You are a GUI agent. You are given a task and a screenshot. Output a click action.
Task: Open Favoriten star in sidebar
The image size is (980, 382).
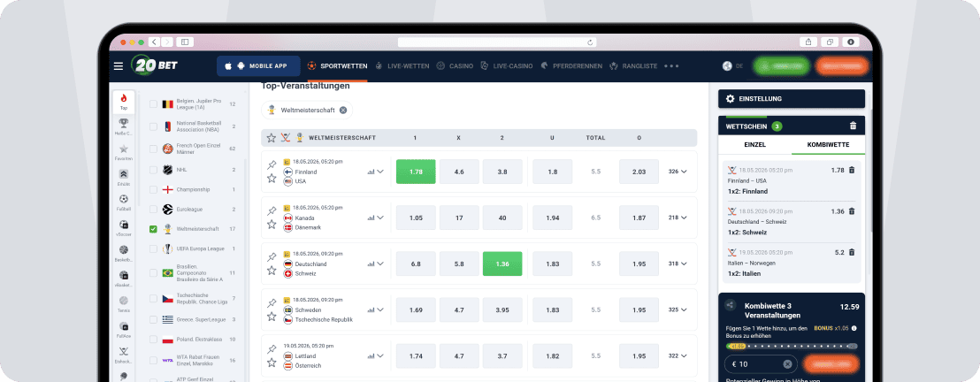tap(124, 152)
